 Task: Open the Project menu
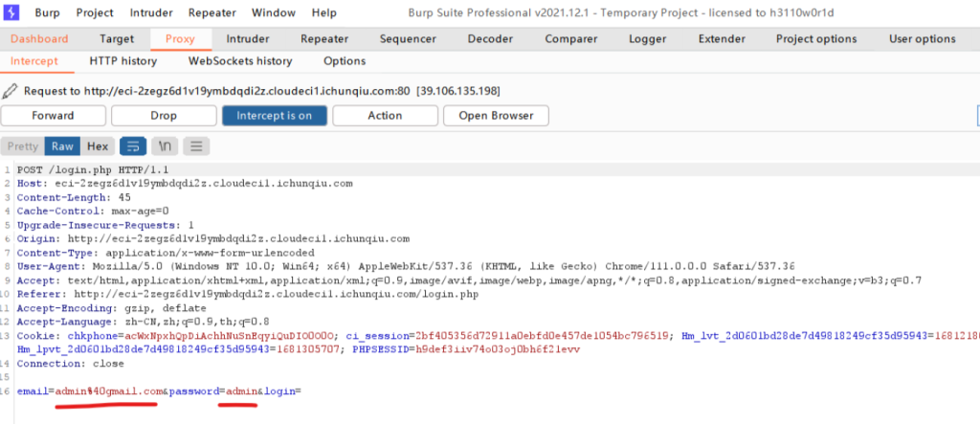coord(95,12)
